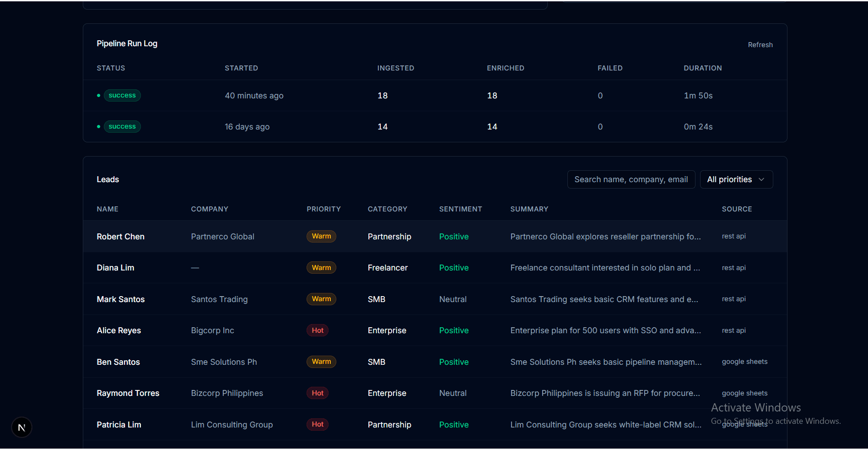The image size is (868, 449).
Task: Click the NAME column header in Leads
Action: tap(108, 209)
